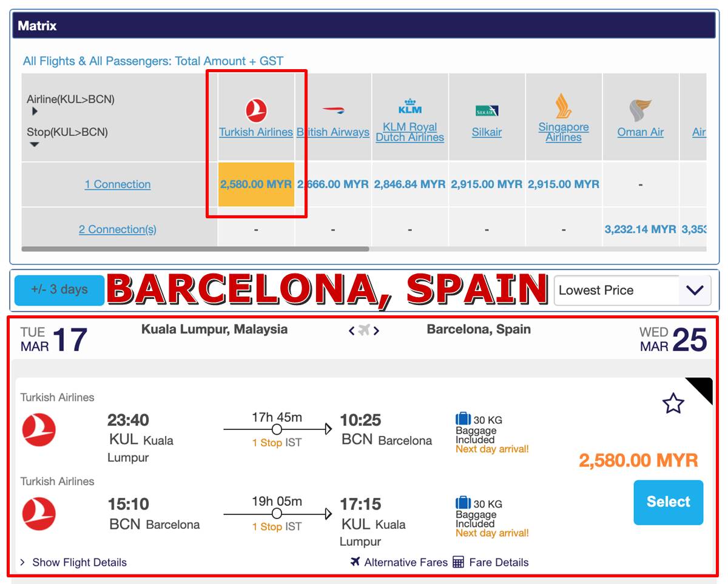
Task: Click the orange 2,580.00 MYR fare price
Action: (638, 460)
